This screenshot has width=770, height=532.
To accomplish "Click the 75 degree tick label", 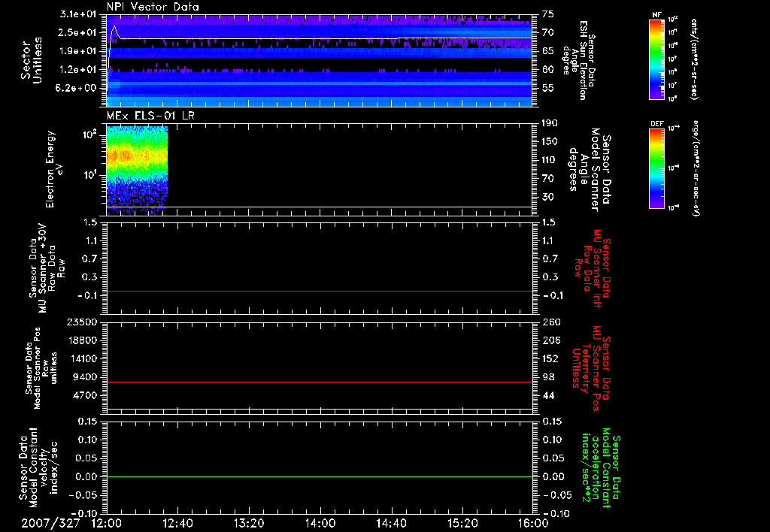I will coord(548,14).
